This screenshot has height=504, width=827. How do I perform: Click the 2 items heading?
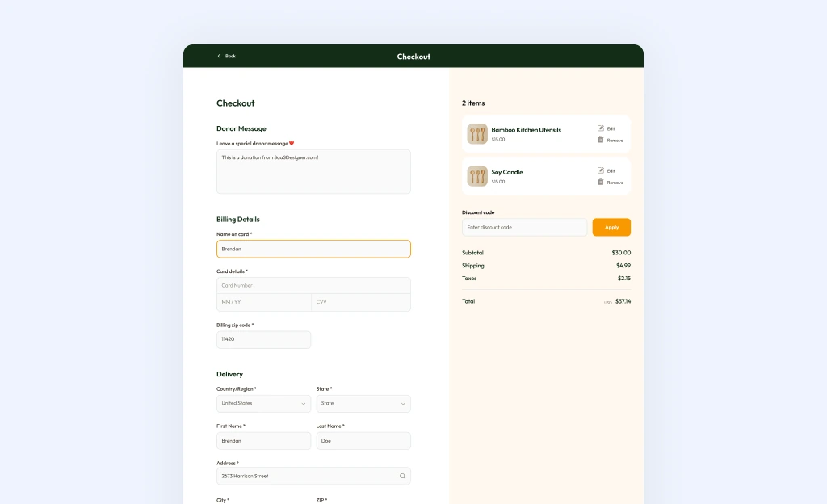[x=473, y=103]
